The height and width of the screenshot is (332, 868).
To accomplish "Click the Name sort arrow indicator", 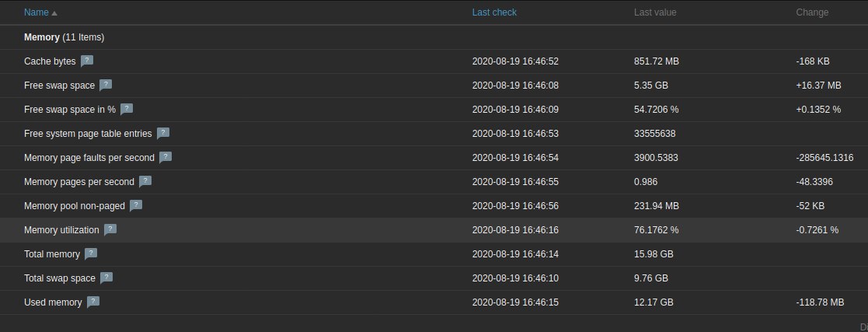I will click(54, 13).
